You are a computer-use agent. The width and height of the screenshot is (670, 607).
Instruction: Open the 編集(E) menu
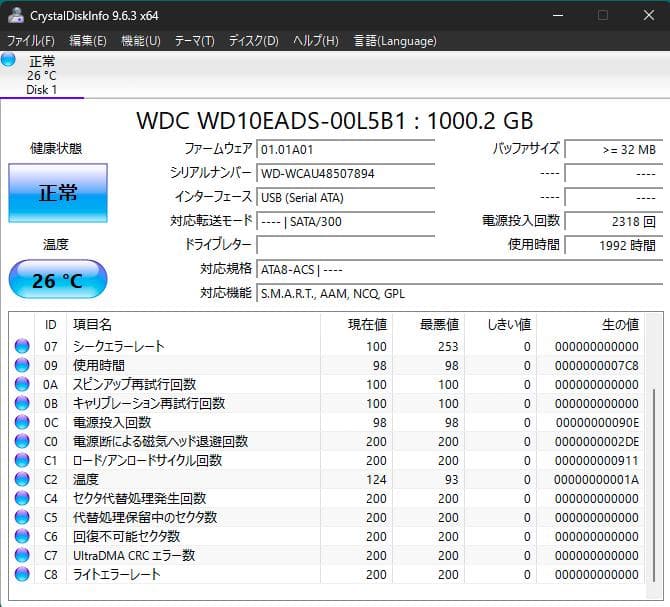[x=88, y=41]
